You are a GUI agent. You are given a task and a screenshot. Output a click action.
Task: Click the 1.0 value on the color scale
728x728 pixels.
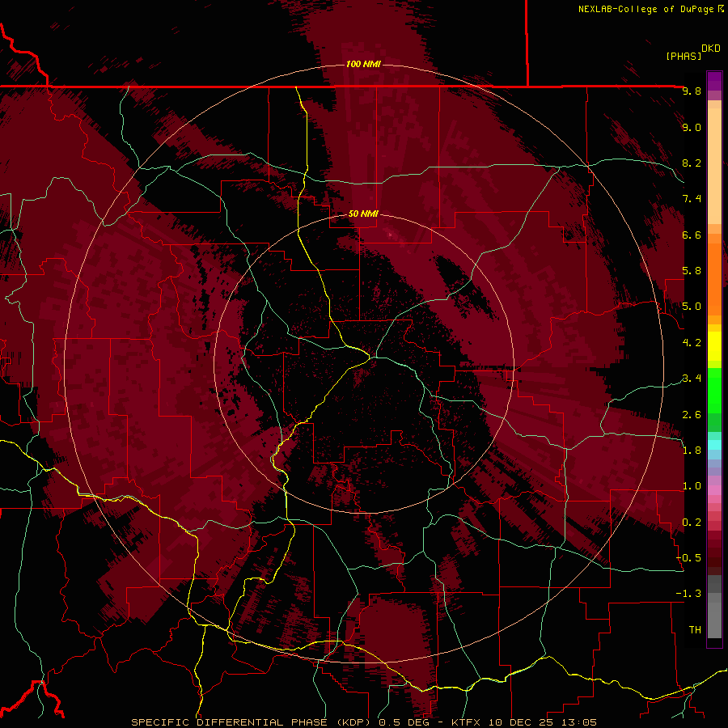coord(692,486)
